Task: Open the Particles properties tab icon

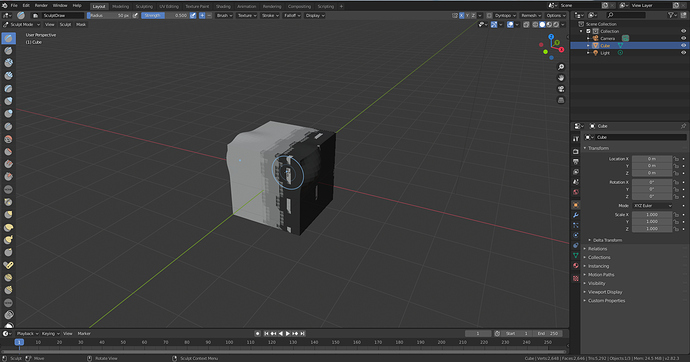Action: coord(576,225)
